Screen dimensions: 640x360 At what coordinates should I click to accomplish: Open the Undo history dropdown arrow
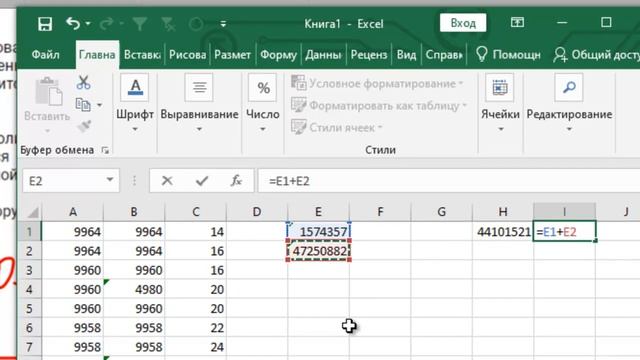(x=88, y=24)
